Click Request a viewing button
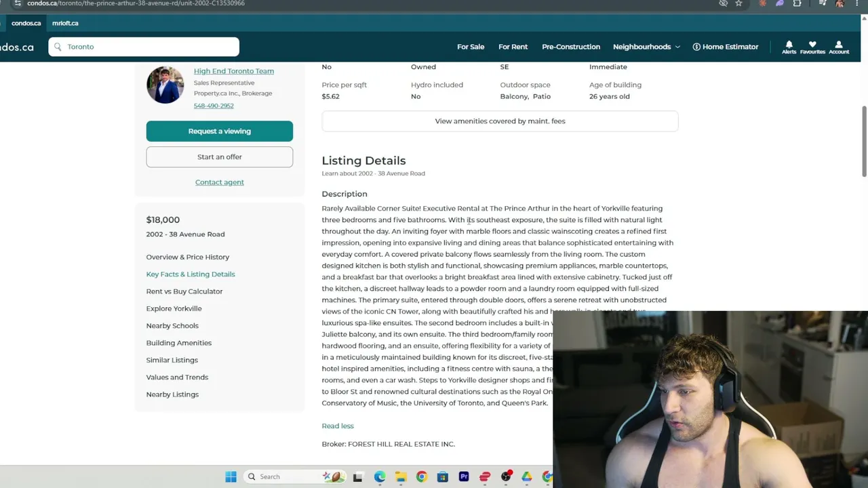 point(220,131)
